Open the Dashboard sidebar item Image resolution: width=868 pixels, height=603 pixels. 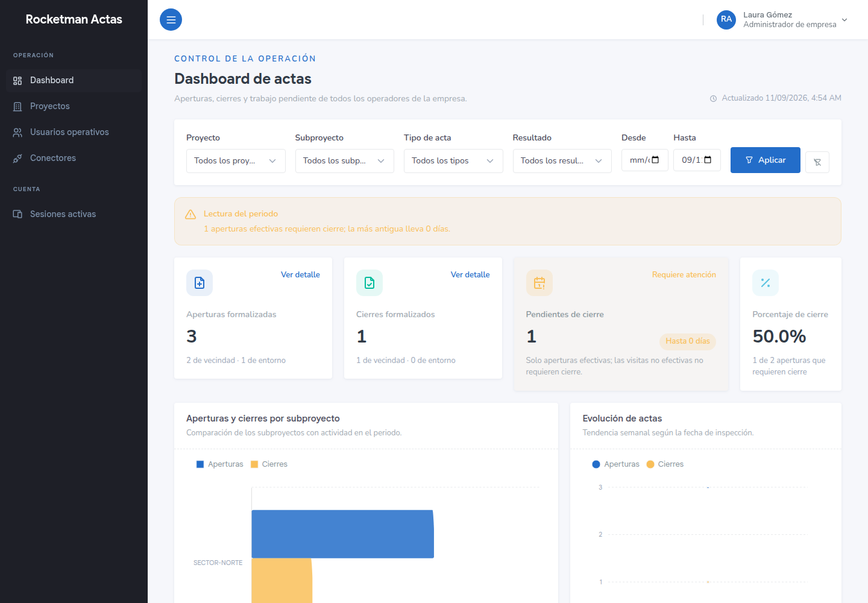(74, 80)
